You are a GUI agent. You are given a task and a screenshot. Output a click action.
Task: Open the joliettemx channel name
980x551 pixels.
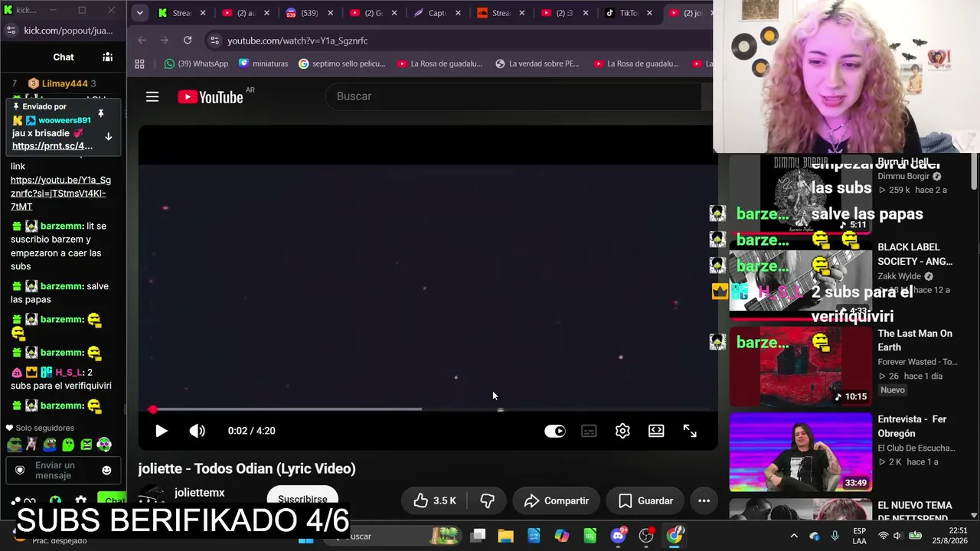coord(199,493)
